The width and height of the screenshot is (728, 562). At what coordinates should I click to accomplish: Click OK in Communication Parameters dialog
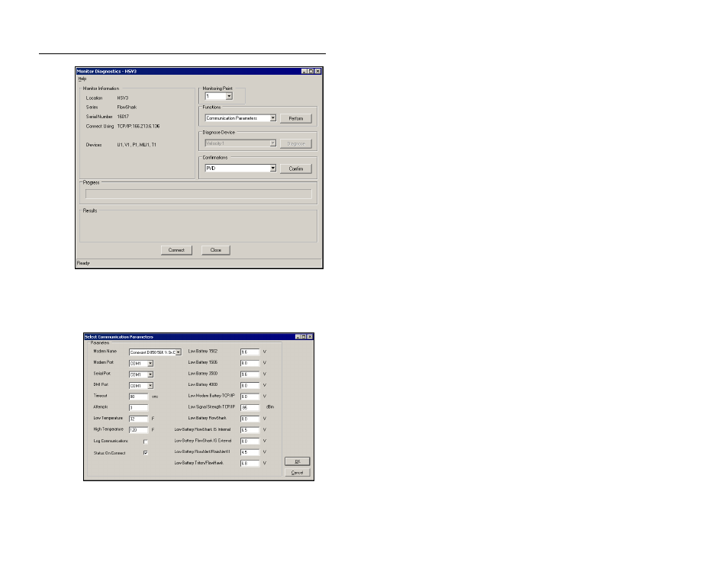[x=297, y=461]
